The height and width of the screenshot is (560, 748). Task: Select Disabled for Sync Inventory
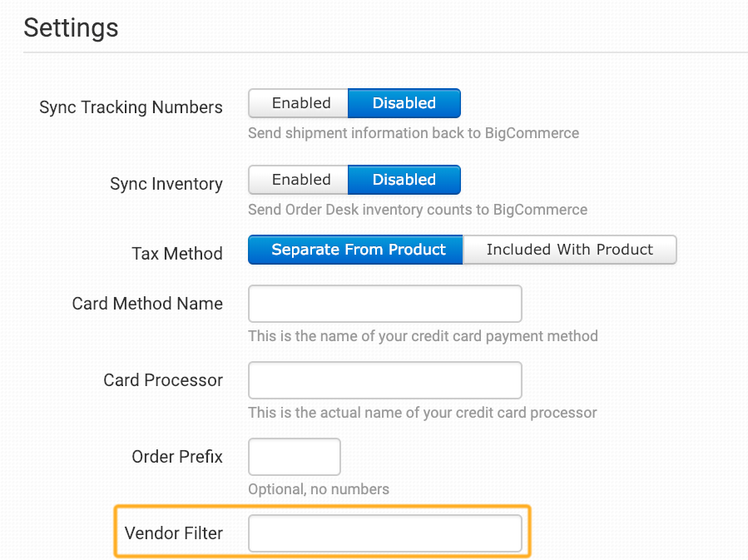404,180
